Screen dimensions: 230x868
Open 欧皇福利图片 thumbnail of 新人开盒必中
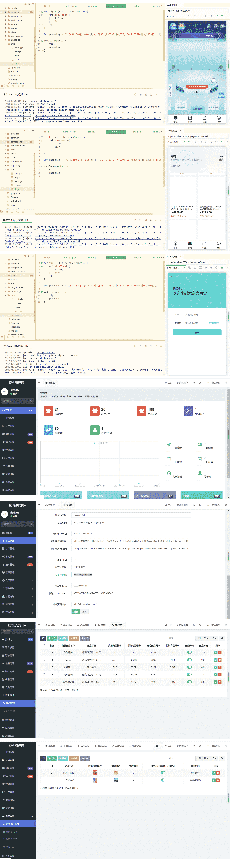[95, 773]
